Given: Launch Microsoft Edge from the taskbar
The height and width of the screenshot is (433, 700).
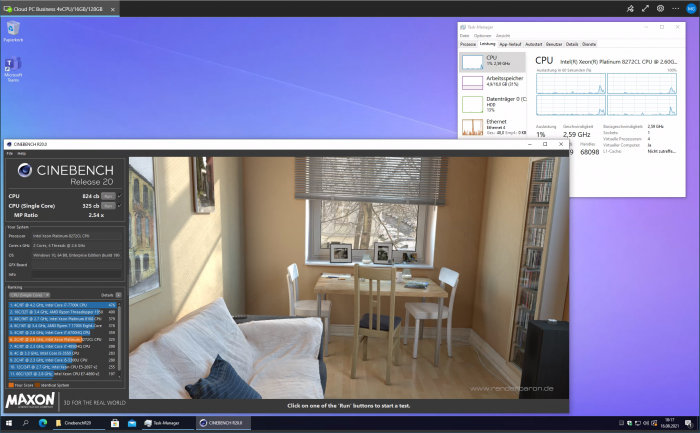Looking at the screenshot, I should point(43,423).
